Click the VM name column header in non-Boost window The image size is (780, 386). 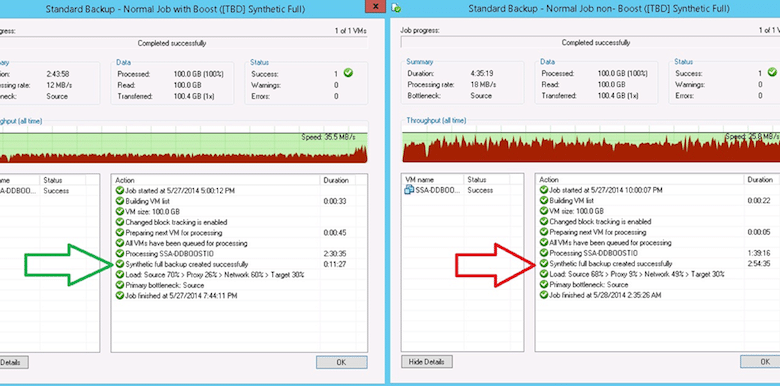pyautogui.click(x=433, y=180)
